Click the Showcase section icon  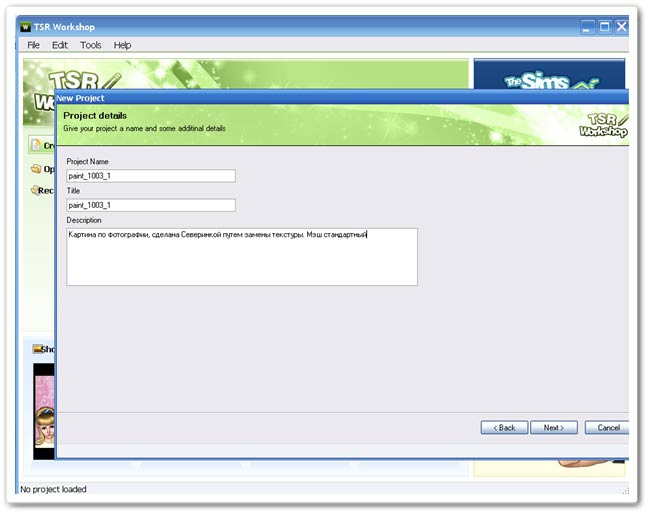click(x=38, y=349)
